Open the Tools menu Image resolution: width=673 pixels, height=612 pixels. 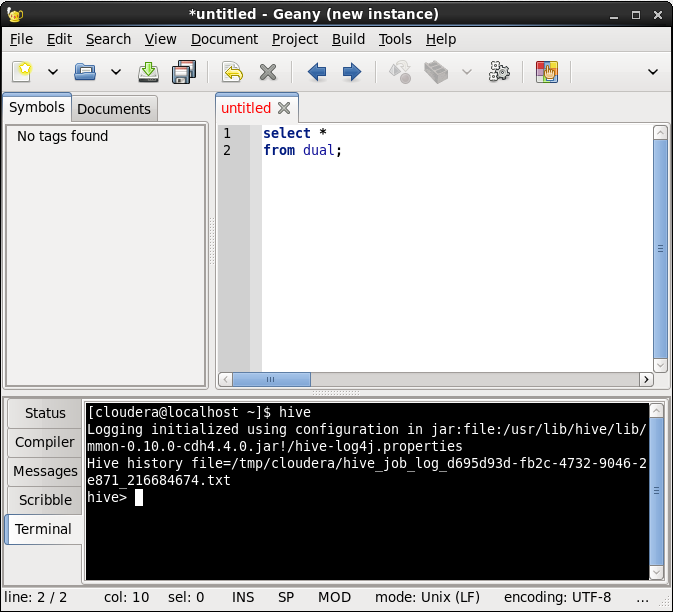(x=395, y=39)
